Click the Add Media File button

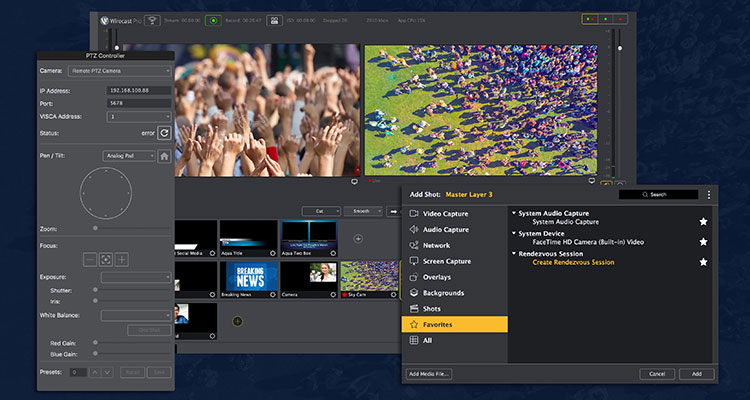click(430, 373)
